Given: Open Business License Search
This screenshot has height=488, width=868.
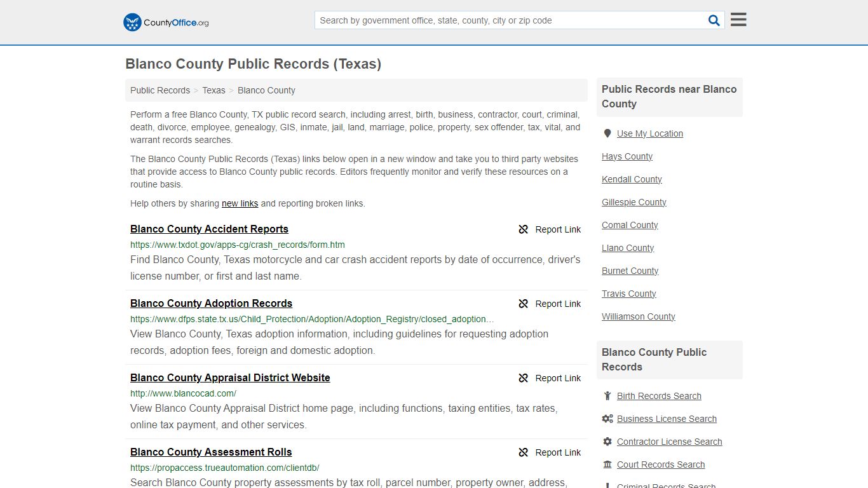Looking at the screenshot, I should click(x=667, y=419).
